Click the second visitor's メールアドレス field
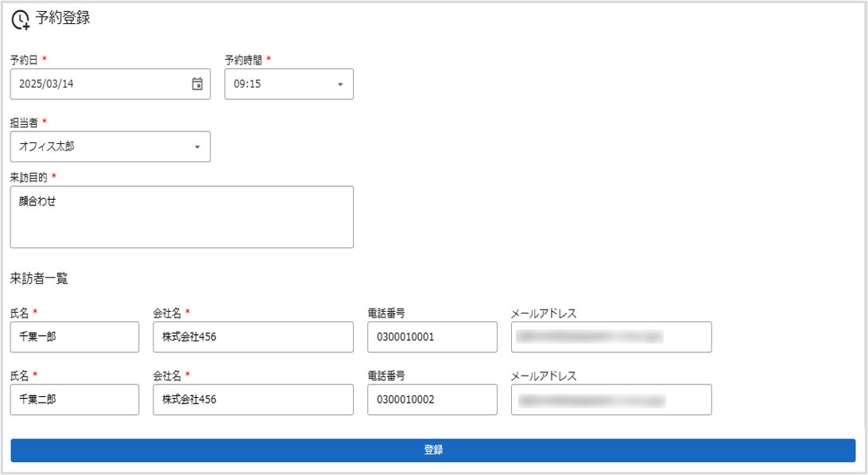The height and width of the screenshot is (475, 868). click(x=611, y=399)
